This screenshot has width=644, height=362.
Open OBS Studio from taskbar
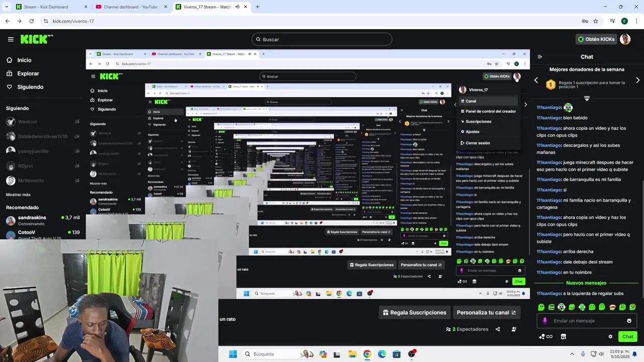click(x=412, y=354)
